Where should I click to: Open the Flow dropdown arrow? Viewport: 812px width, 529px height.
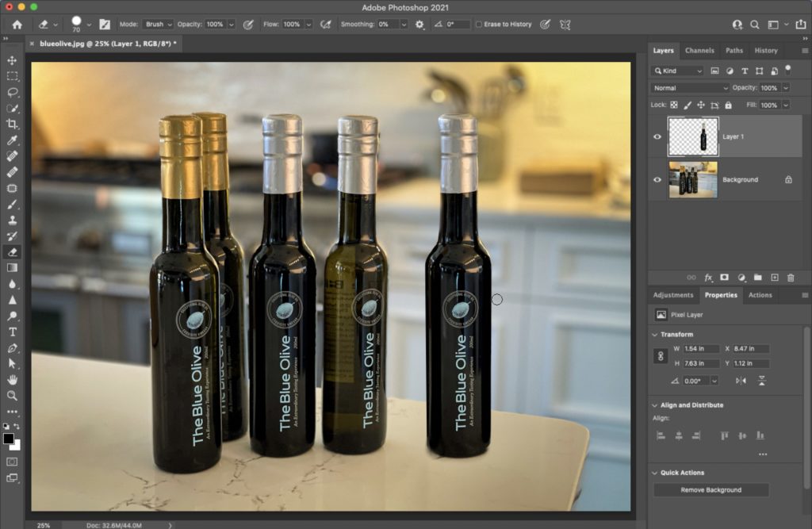coord(308,25)
